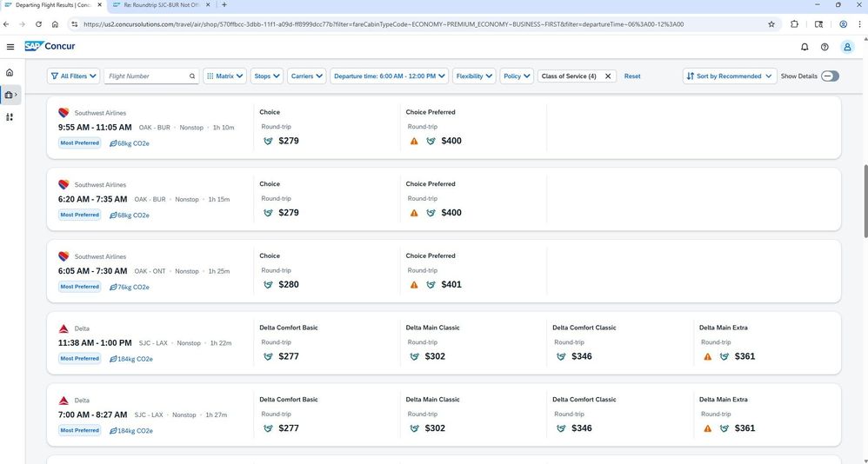The height and width of the screenshot is (464, 868).
Task: Select $361 Delta Main Extra on 7:00 AM flight
Action: 744,428
